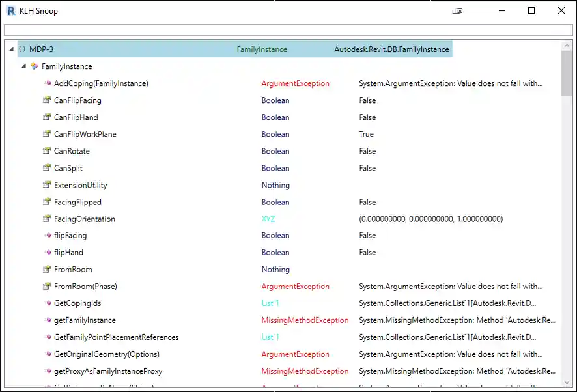
Task: Open the List`1 value for GetCopingIds
Action: tap(270, 303)
